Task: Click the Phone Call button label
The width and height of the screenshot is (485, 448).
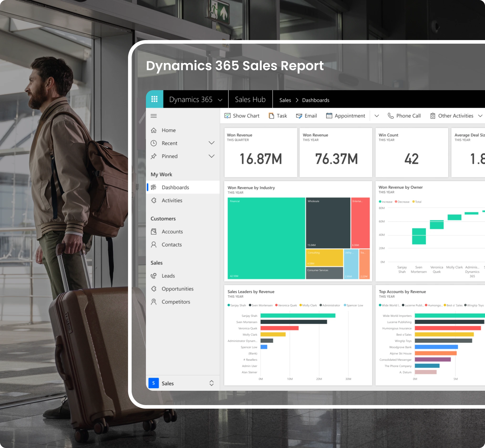Action: coord(408,116)
